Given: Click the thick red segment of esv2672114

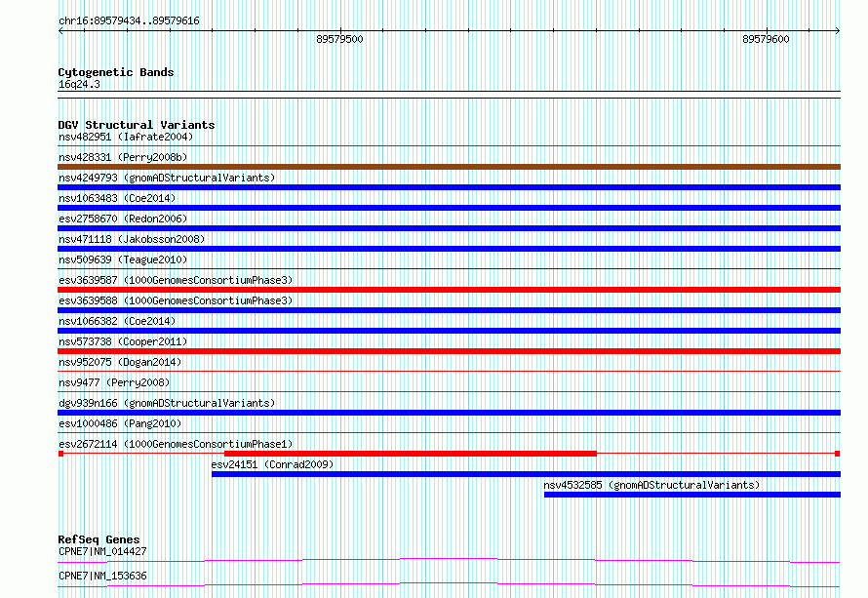Looking at the screenshot, I should pyautogui.click(x=411, y=454).
